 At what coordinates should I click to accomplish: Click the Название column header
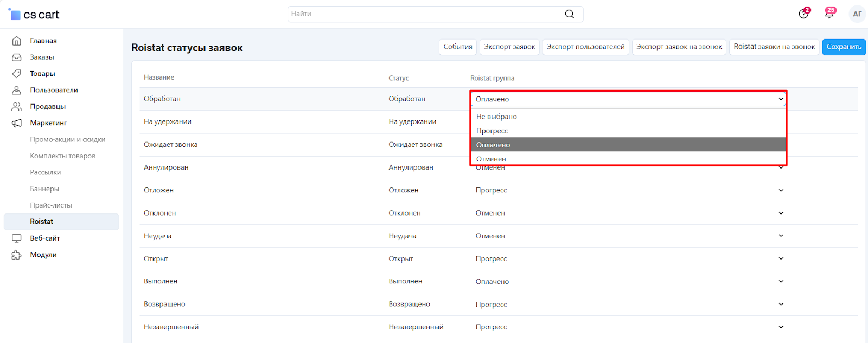pos(159,77)
